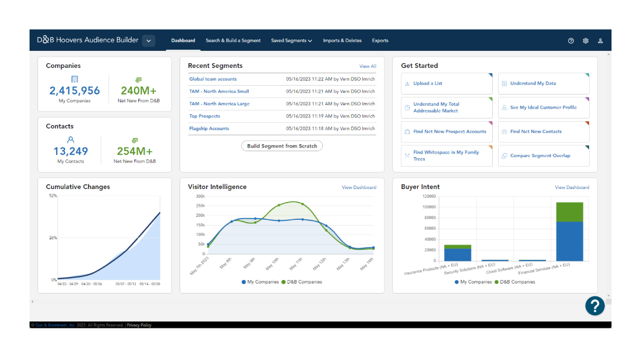Click the My Companies building icon

(74, 79)
